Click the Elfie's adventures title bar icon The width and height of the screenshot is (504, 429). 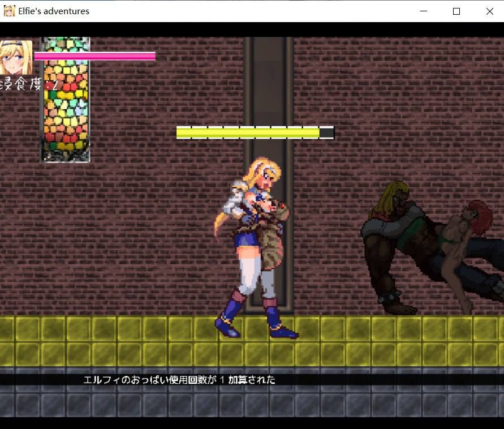[x=9, y=11]
